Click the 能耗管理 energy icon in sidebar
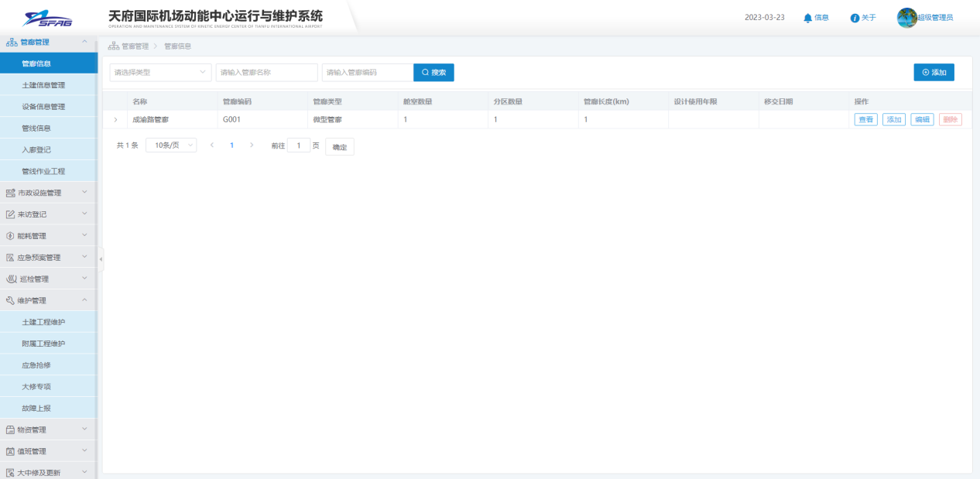This screenshot has width=980, height=479. pos(10,236)
